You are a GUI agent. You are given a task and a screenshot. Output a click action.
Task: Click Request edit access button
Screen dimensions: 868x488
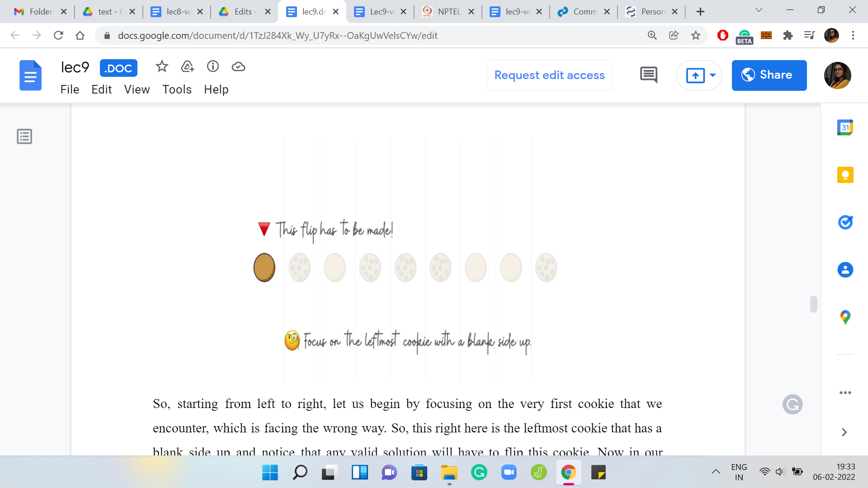(549, 75)
